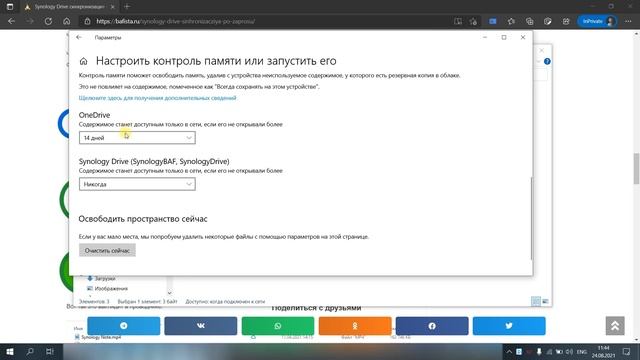Click the Settings window vertical scrollbar
The width and height of the screenshot is (640, 360).
pyautogui.click(x=531, y=218)
